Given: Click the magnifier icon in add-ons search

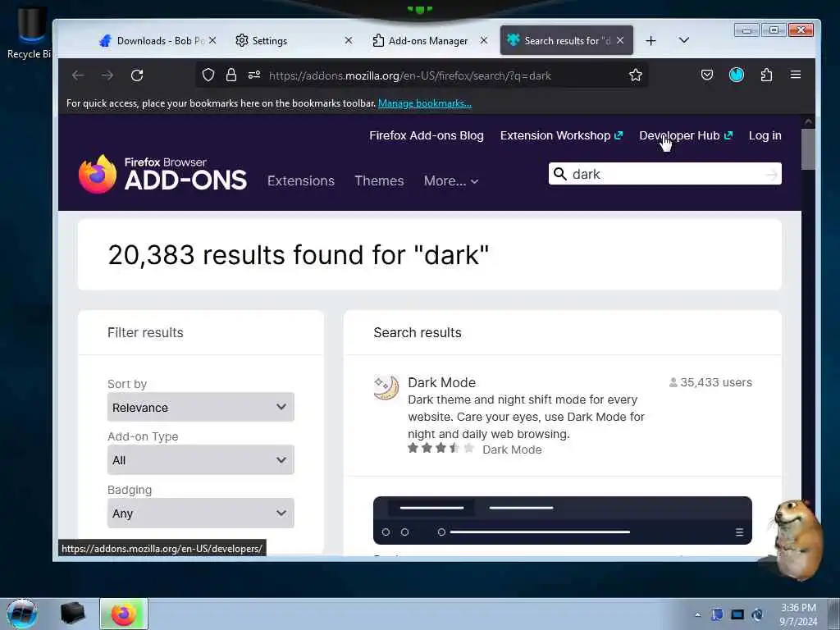Looking at the screenshot, I should click(559, 174).
